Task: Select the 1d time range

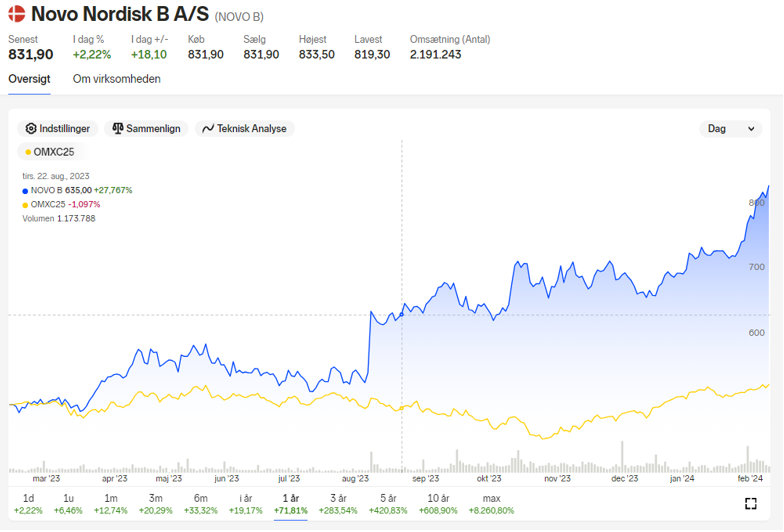Action: point(28,504)
